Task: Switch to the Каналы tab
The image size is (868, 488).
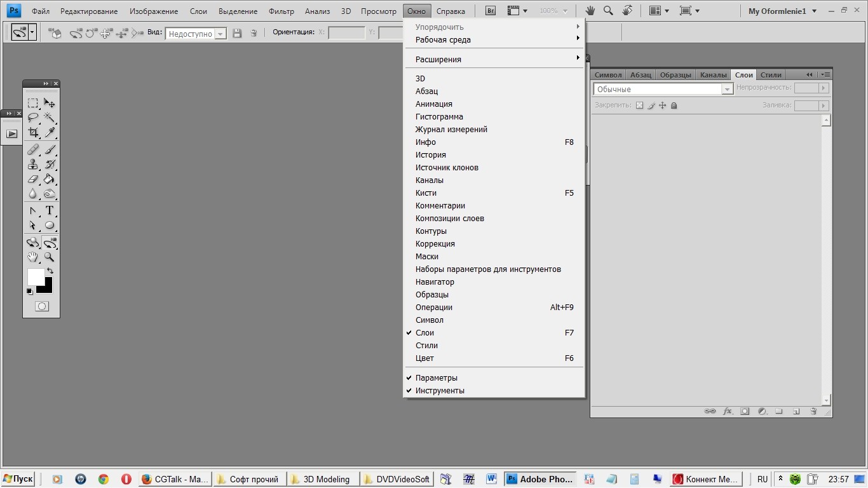Action: tap(713, 75)
